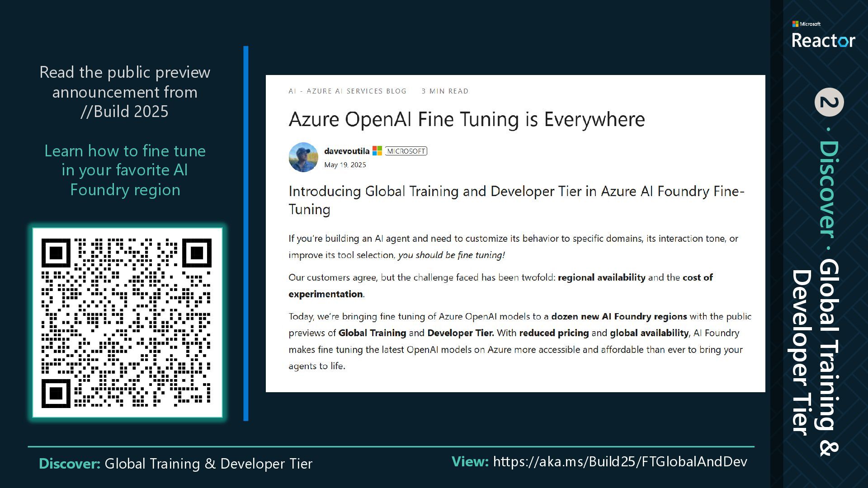Click 'Learn how to fine tune' teal text
The width and height of the screenshot is (868, 488).
[125, 151]
